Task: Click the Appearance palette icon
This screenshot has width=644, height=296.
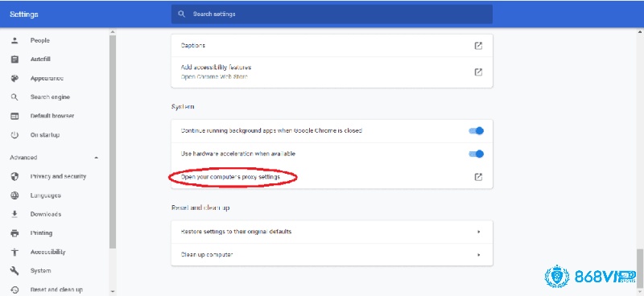Action: coord(14,78)
